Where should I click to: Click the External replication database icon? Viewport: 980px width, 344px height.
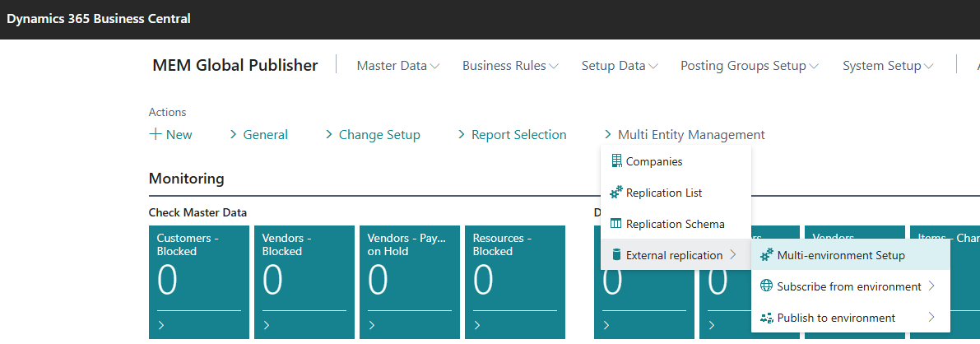[x=616, y=255]
